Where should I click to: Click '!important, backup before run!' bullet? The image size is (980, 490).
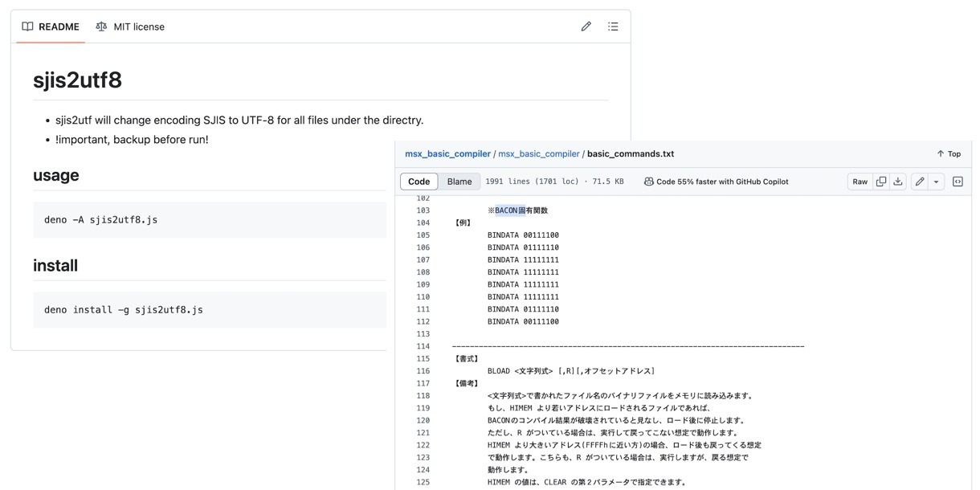132,139
